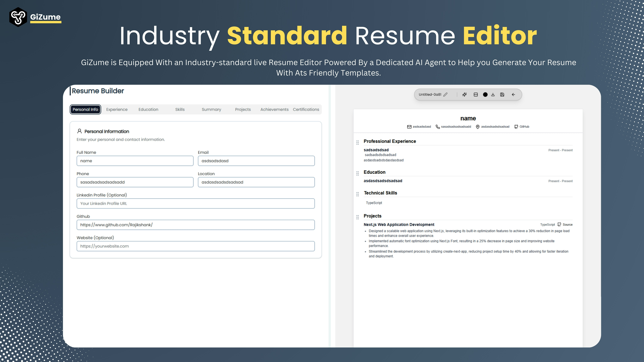Click the GiZume logo icon

click(x=18, y=17)
